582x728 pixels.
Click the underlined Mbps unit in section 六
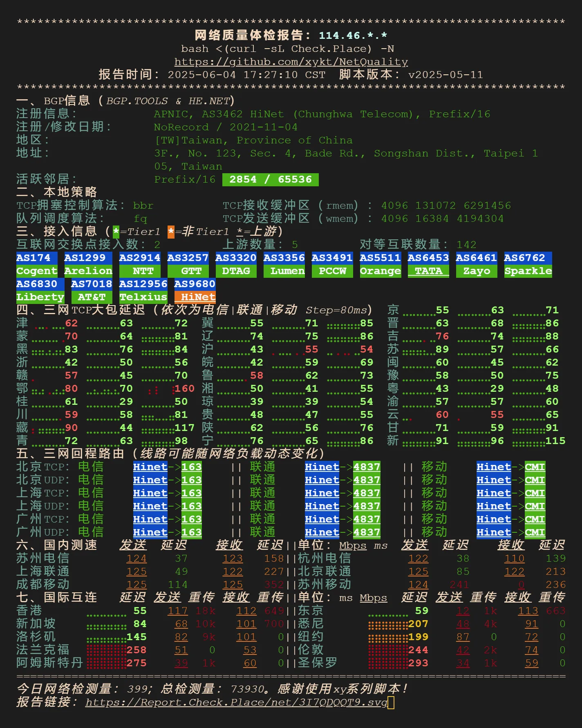pos(353,545)
